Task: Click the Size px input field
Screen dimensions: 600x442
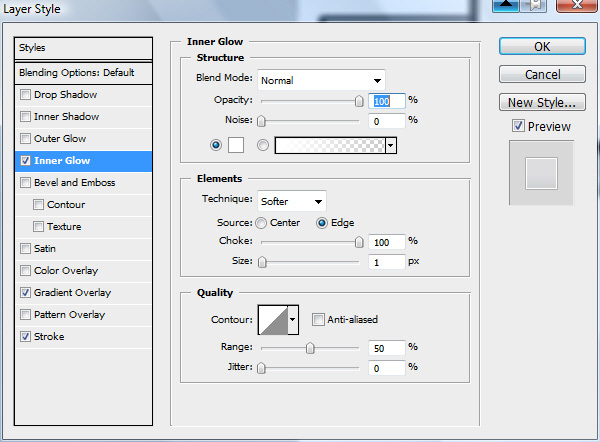Action: pyautogui.click(x=386, y=262)
